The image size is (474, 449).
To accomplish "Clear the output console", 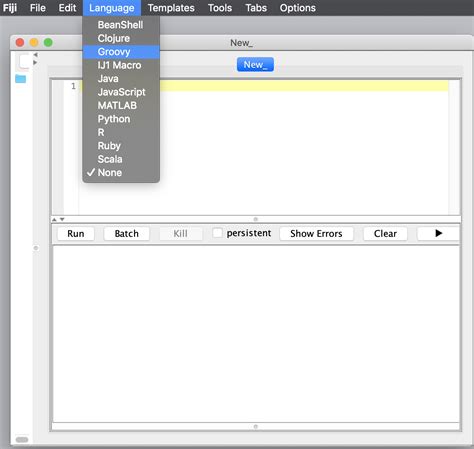I will coord(385,233).
